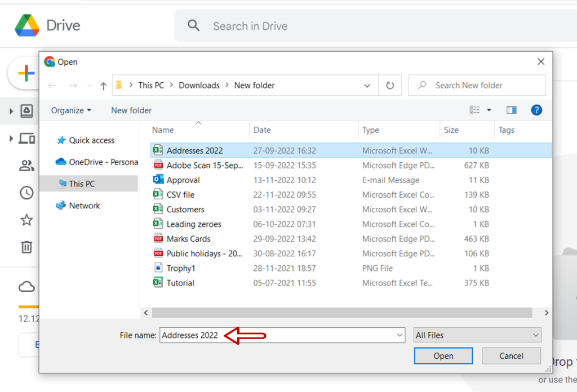Click the Help question mark icon
Image resolution: width=577 pixels, height=392 pixels.
[x=536, y=110]
